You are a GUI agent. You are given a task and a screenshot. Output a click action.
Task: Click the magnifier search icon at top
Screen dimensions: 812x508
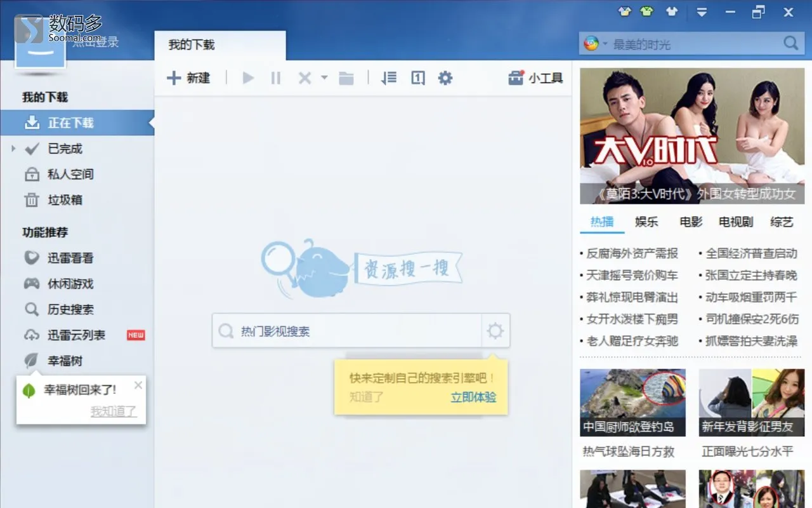coord(790,43)
